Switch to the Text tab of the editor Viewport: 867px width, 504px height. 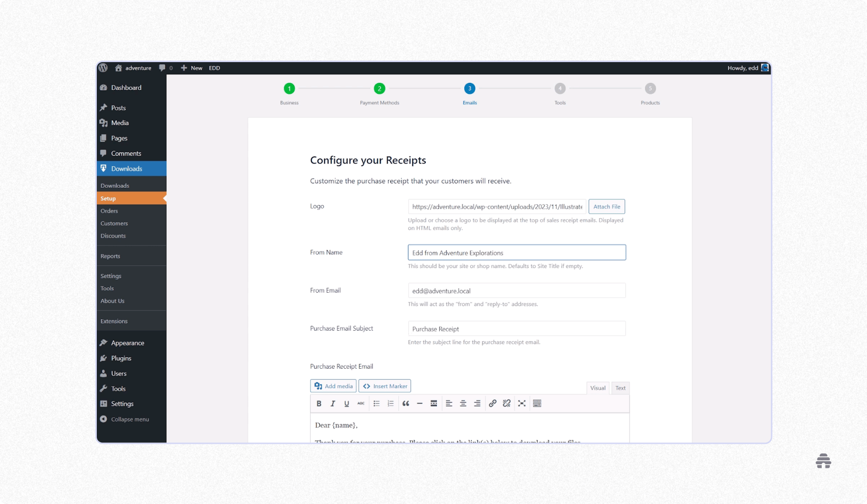(620, 388)
